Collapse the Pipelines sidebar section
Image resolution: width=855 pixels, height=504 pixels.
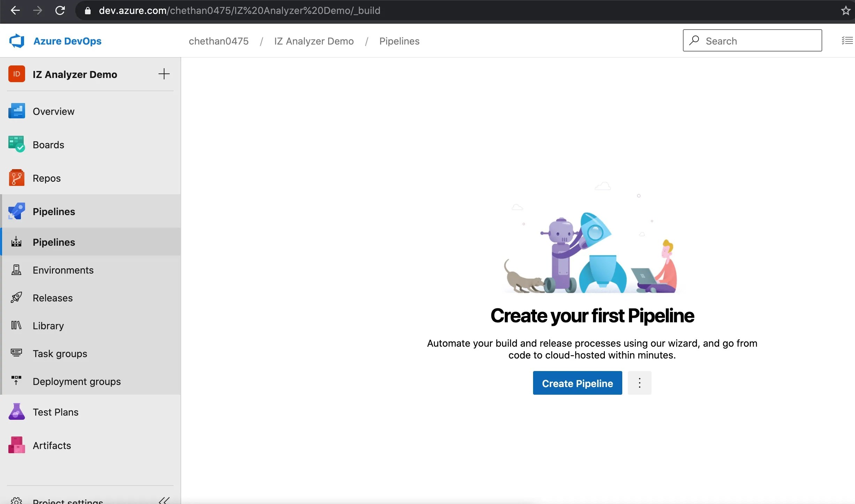(x=54, y=212)
